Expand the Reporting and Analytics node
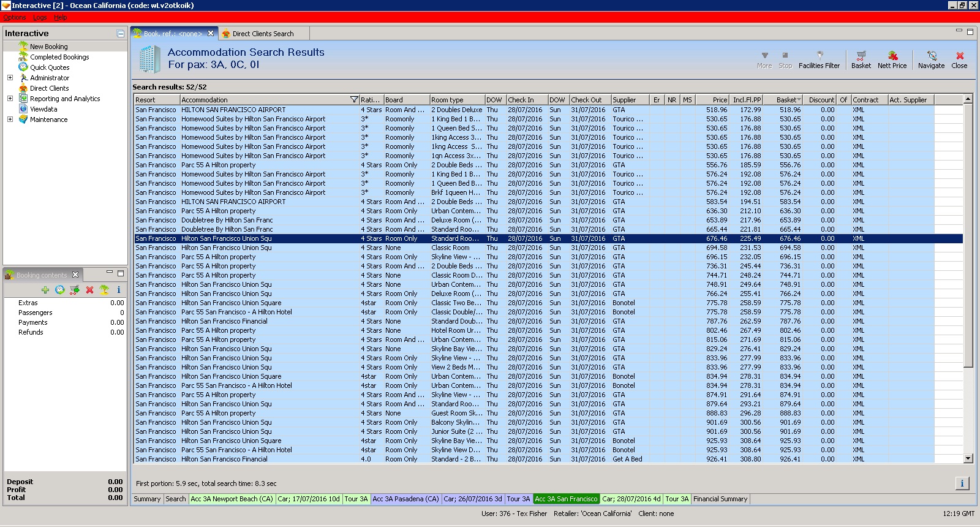 click(10, 99)
